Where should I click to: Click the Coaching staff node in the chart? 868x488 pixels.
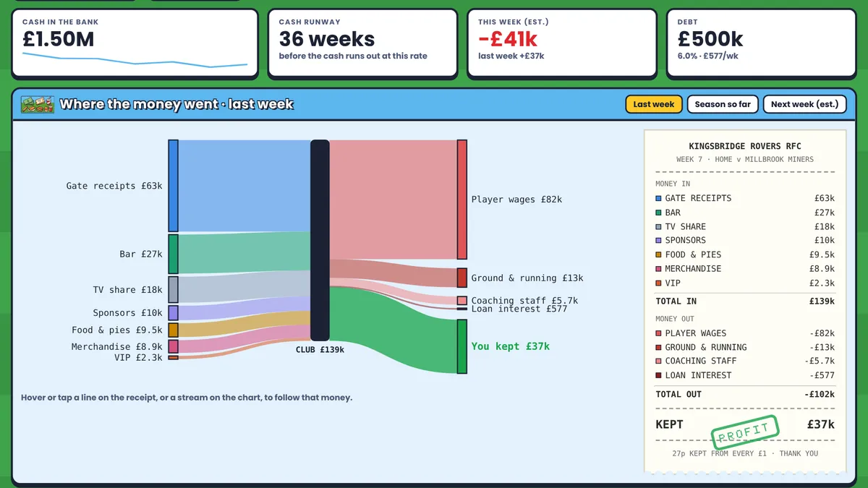tap(461, 301)
